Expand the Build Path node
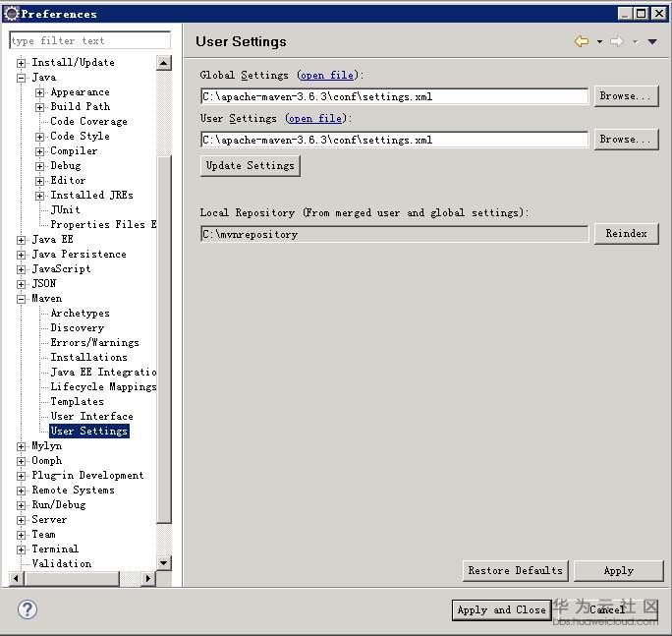 pyautogui.click(x=40, y=107)
